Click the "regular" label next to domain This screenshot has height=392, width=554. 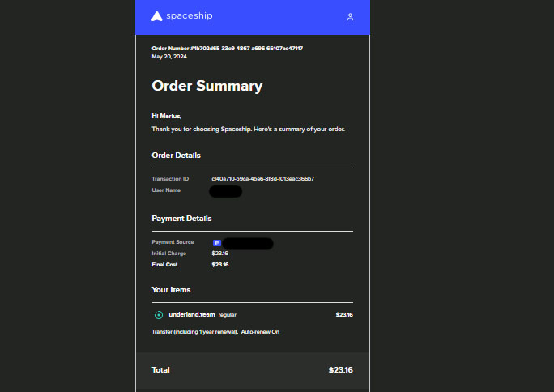click(228, 314)
